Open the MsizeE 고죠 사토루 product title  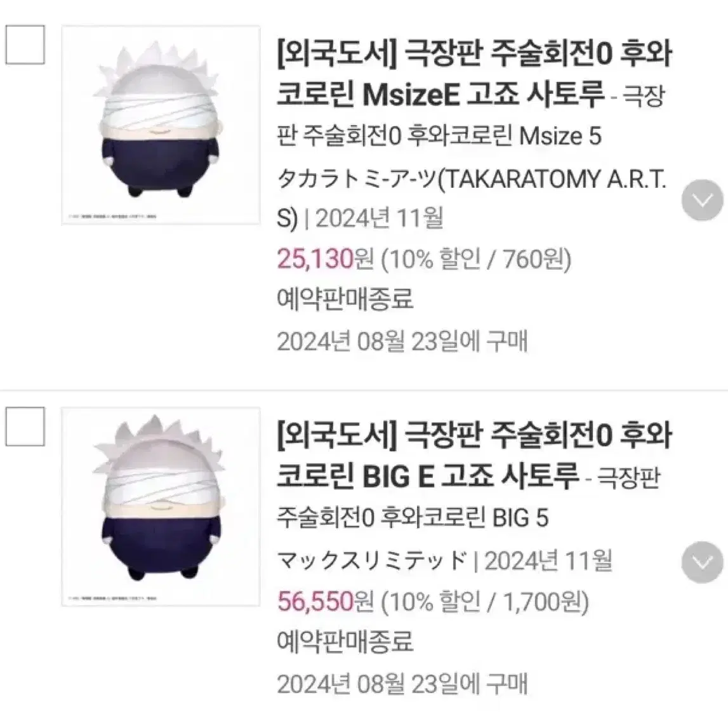click(475, 74)
